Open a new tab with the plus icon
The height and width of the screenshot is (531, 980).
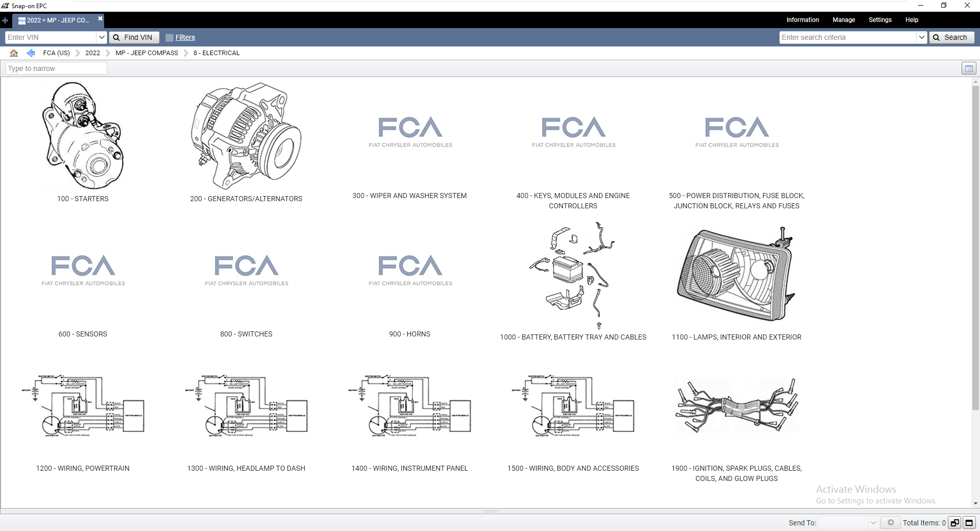click(5, 20)
